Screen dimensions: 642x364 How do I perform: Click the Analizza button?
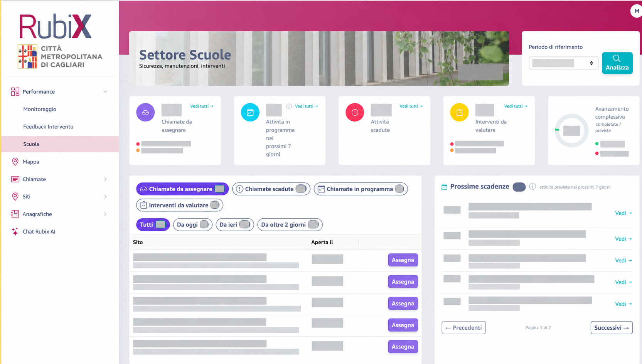click(x=617, y=63)
